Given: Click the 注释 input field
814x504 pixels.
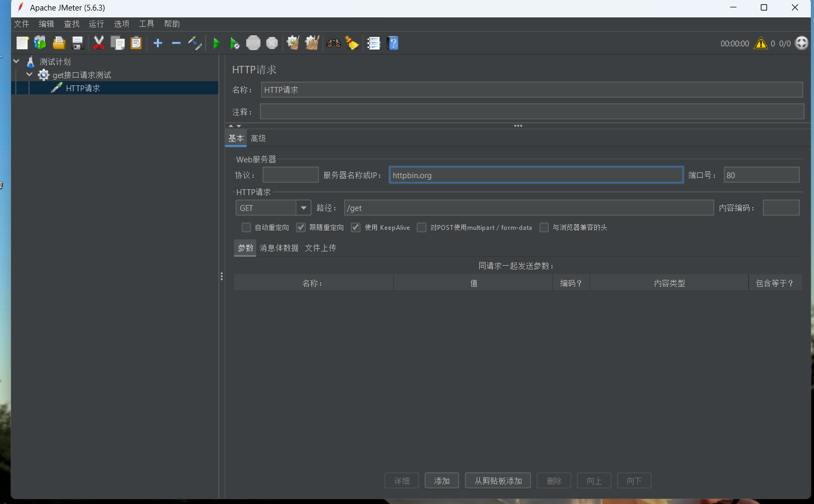Looking at the screenshot, I should pyautogui.click(x=532, y=111).
